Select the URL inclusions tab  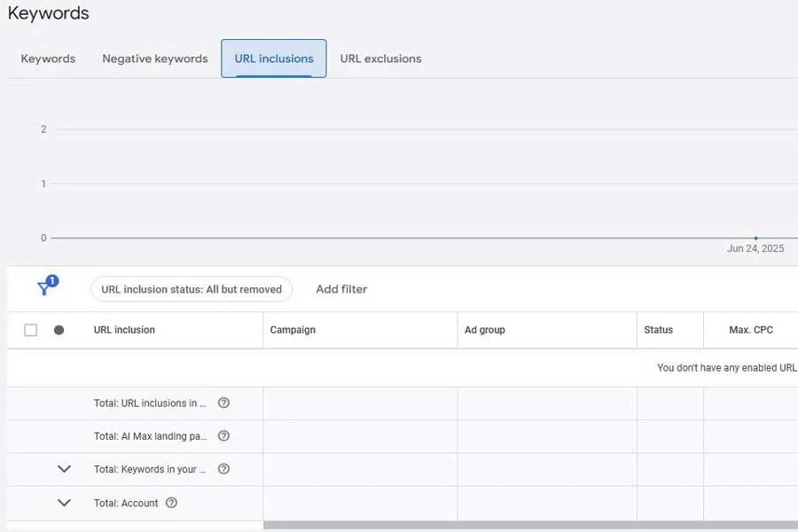click(274, 59)
